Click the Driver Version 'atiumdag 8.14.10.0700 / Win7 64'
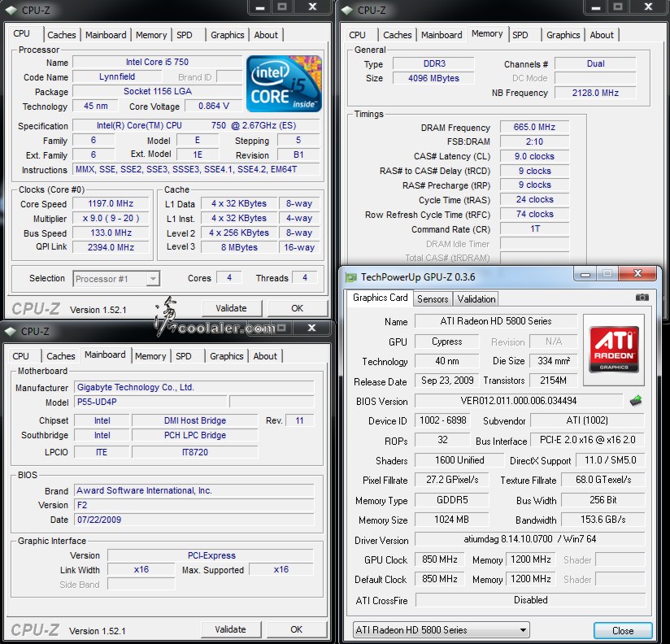This screenshot has width=670, height=644. [x=530, y=539]
